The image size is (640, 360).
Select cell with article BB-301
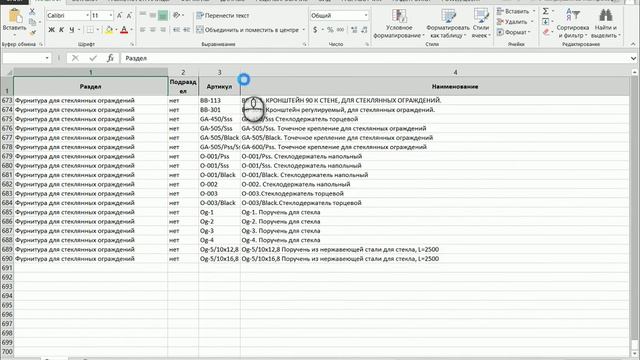[x=219, y=110]
